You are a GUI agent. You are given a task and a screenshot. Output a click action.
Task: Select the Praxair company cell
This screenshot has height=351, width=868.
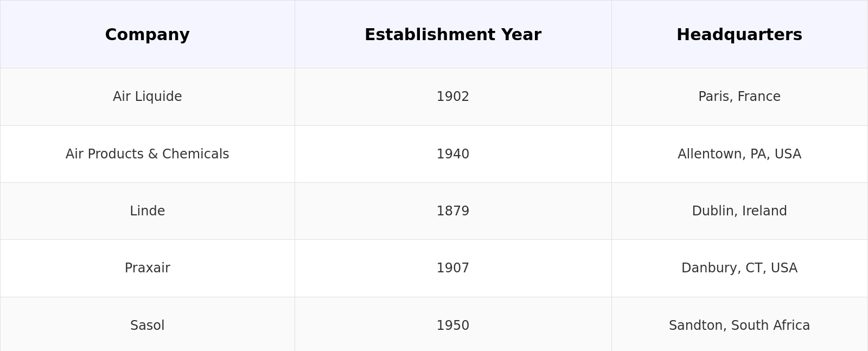pyautogui.click(x=147, y=268)
